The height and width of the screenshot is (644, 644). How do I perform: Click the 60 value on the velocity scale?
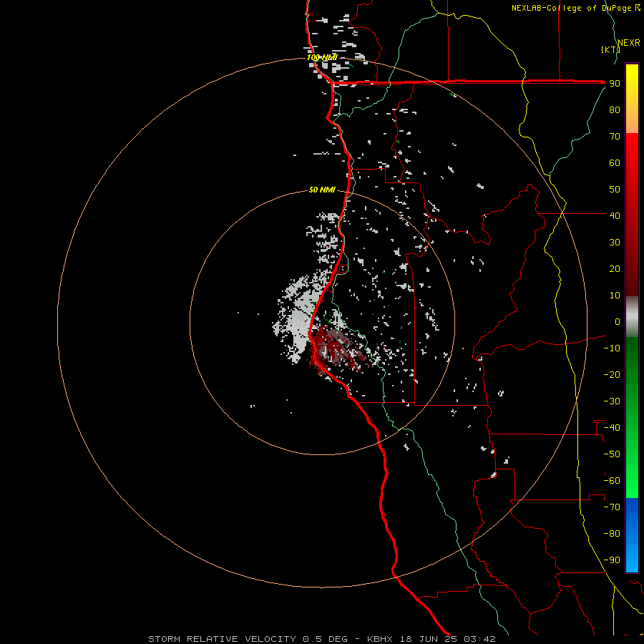[615, 162]
